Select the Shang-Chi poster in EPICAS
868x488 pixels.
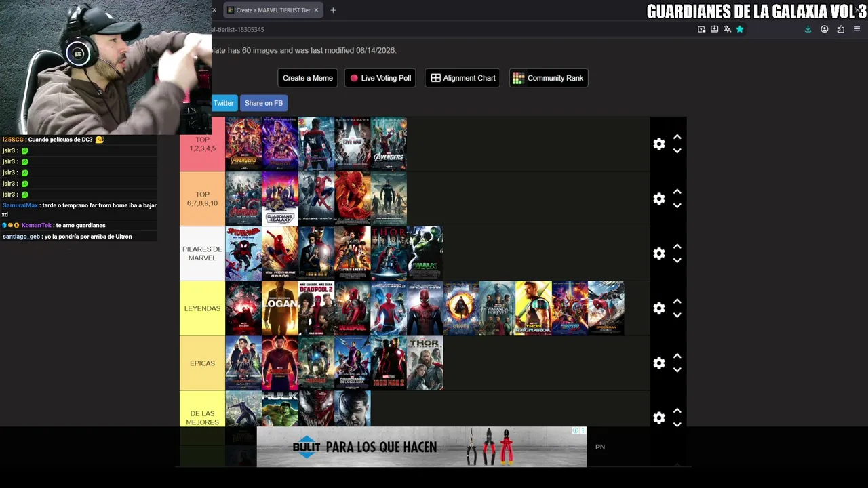280,363
